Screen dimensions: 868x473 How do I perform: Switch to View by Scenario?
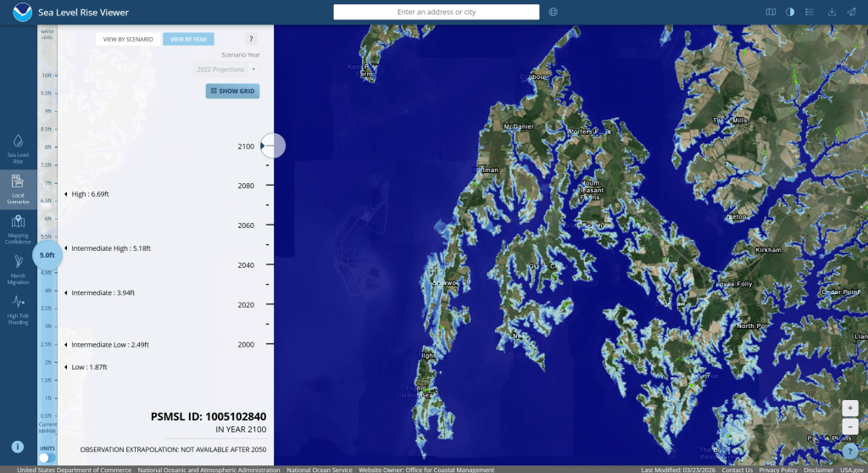coord(128,39)
